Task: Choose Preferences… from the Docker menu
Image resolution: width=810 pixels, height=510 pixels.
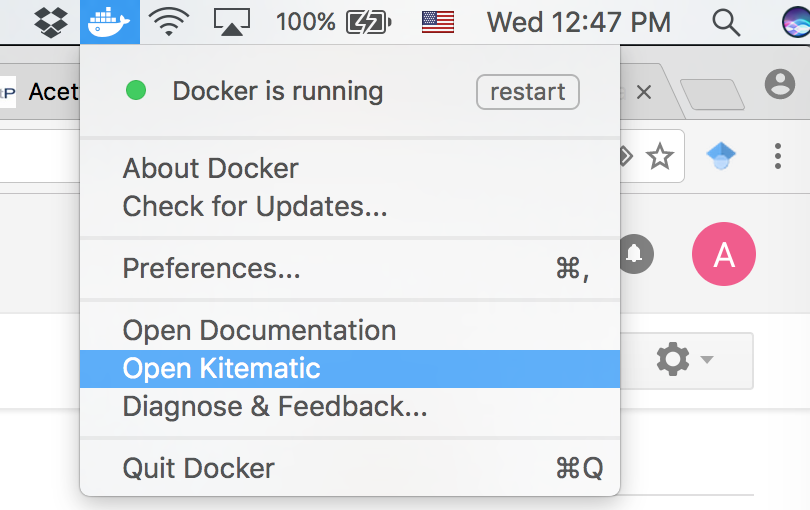Action: (x=350, y=268)
